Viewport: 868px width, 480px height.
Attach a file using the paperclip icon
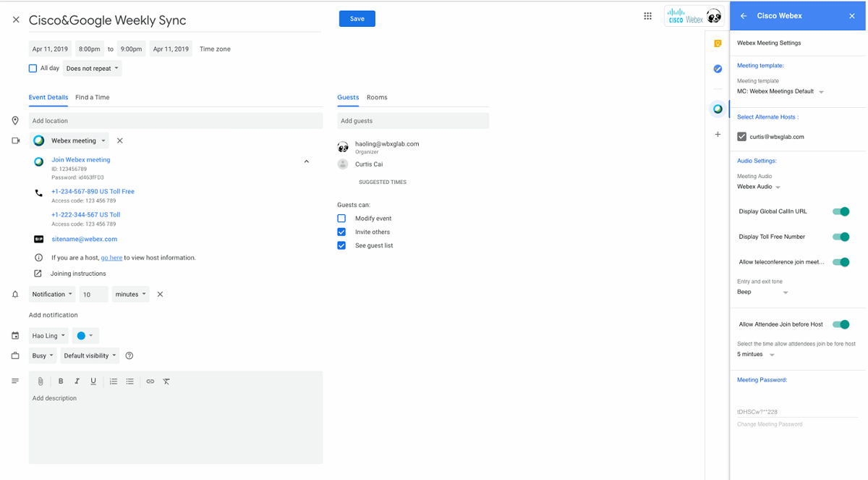(x=41, y=381)
